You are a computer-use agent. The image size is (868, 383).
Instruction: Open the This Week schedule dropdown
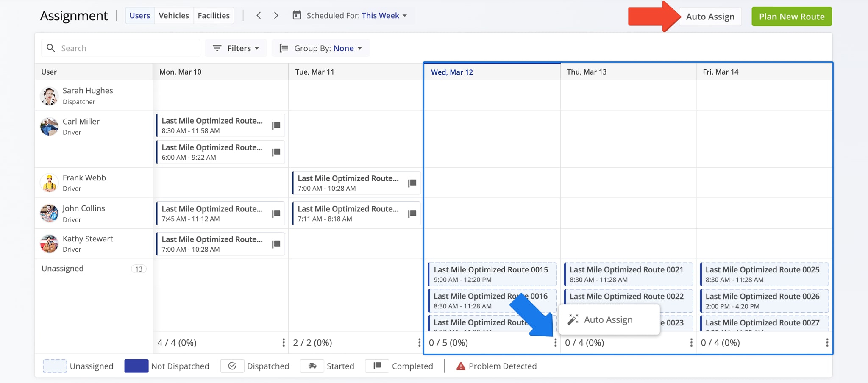click(x=384, y=15)
